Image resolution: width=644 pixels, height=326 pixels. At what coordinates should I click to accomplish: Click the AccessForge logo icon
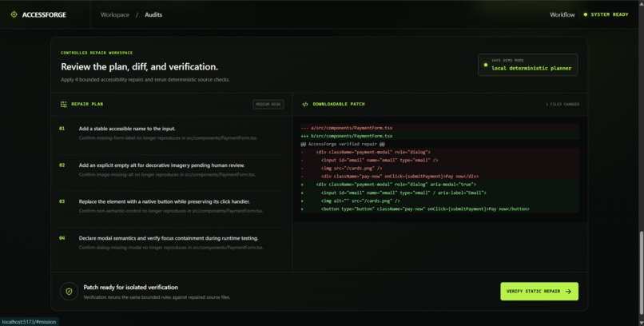coord(14,14)
